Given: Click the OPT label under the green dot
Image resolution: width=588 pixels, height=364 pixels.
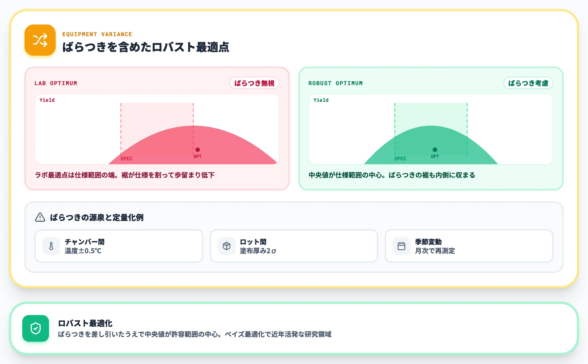Looking at the screenshot, I should 435,156.
